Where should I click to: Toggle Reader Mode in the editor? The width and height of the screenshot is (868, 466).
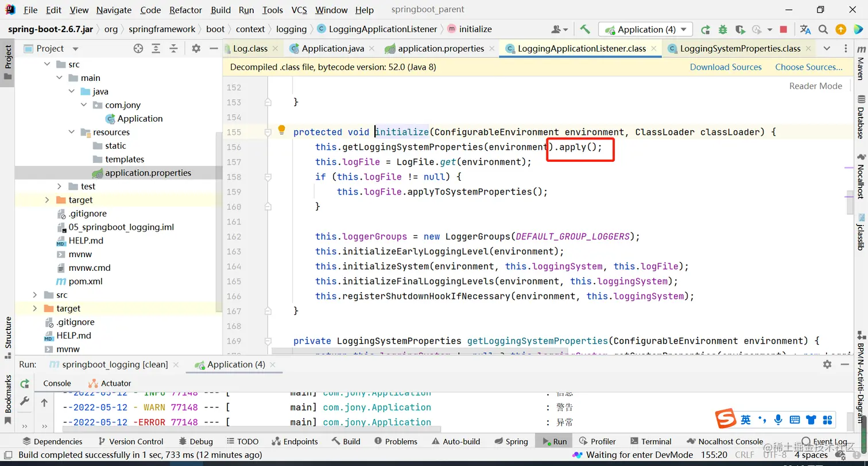tap(815, 86)
